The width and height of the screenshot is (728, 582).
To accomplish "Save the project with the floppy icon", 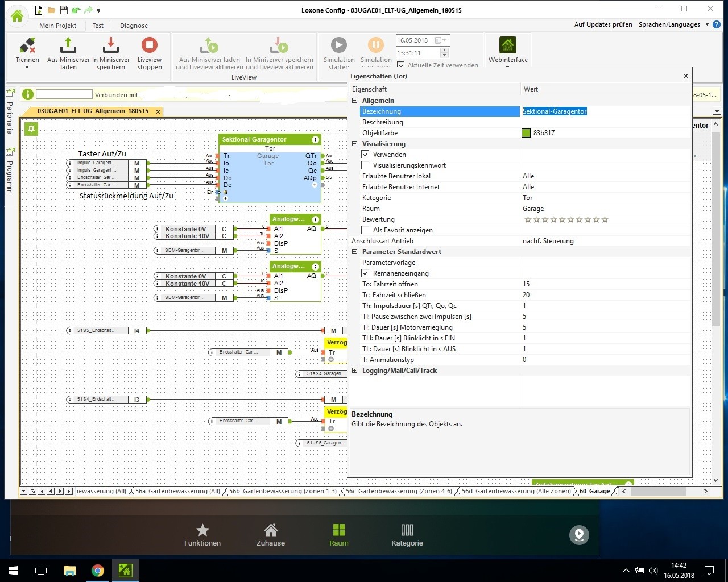I will [x=63, y=10].
